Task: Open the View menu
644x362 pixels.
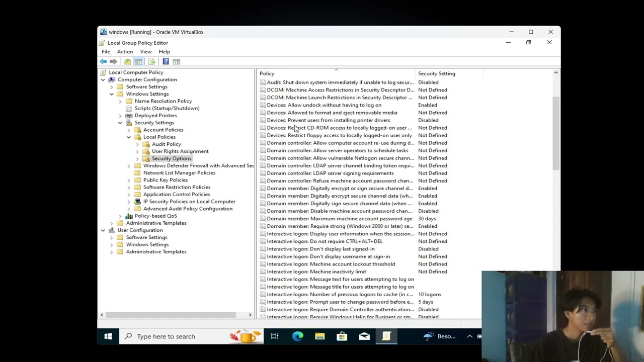Action: pyautogui.click(x=145, y=52)
